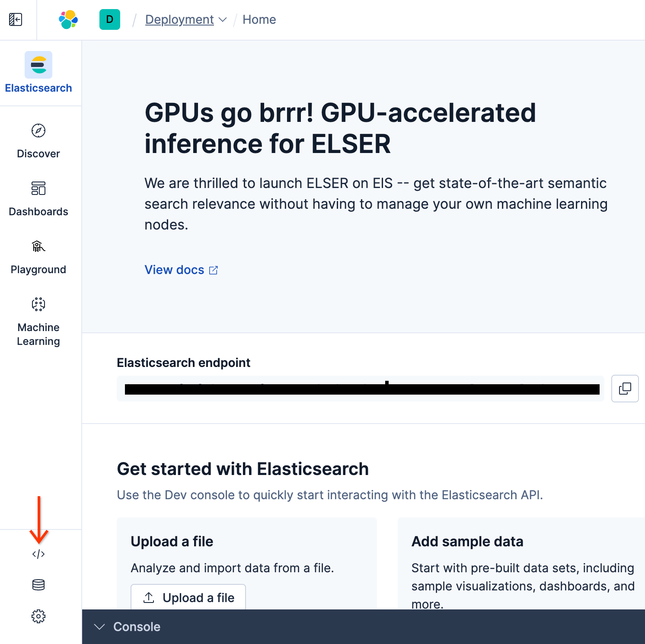Select the Elasticsearch logo at sidebar top
645x644 pixels.
tap(38, 65)
